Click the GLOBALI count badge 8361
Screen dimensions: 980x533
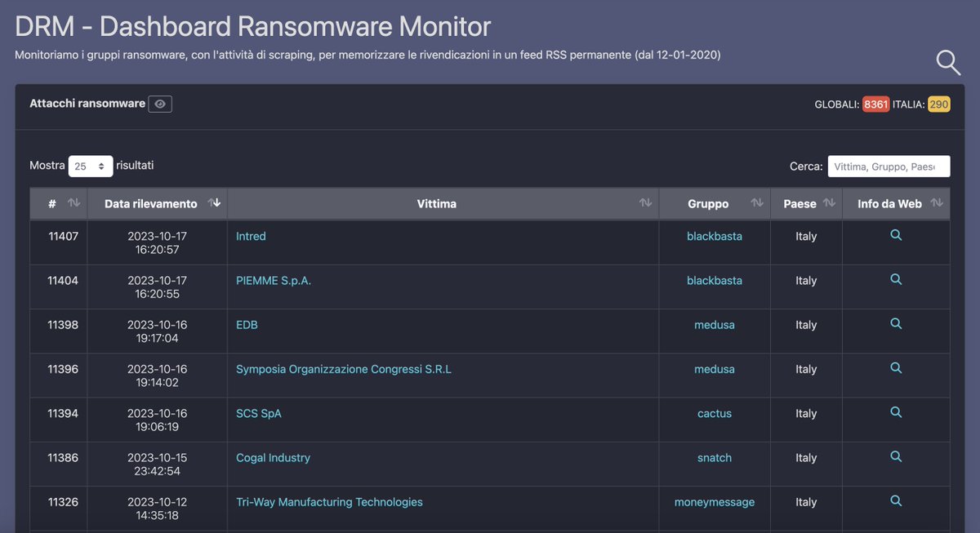coord(875,104)
